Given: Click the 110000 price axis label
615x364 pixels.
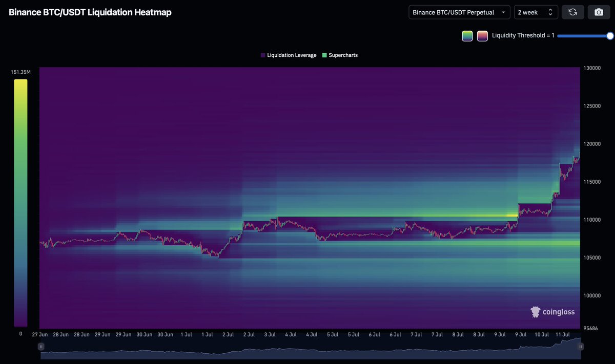Looking at the screenshot, I should tap(592, 220).
